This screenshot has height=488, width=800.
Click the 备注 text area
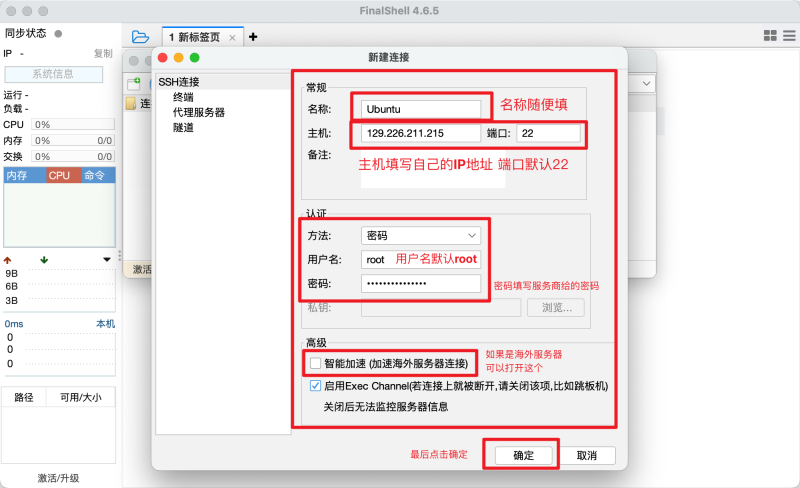click(433, 169)
